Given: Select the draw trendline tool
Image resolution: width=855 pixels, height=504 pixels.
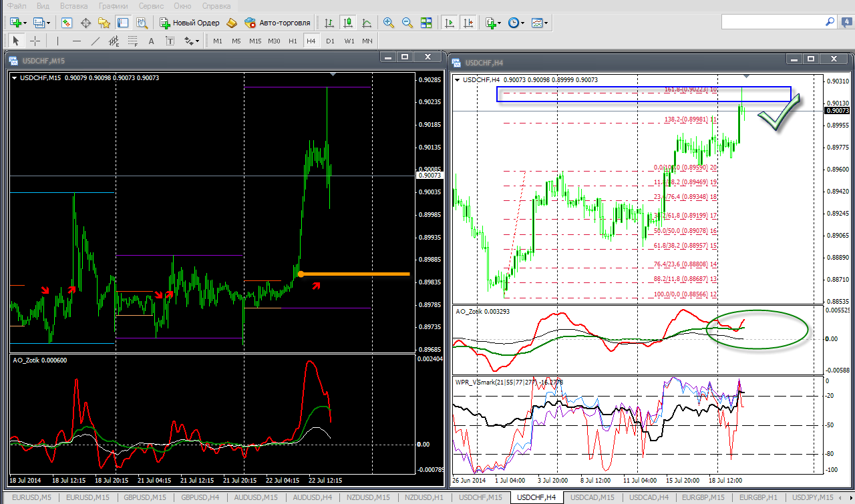Looking at the screenshot, I should point(96,41).
